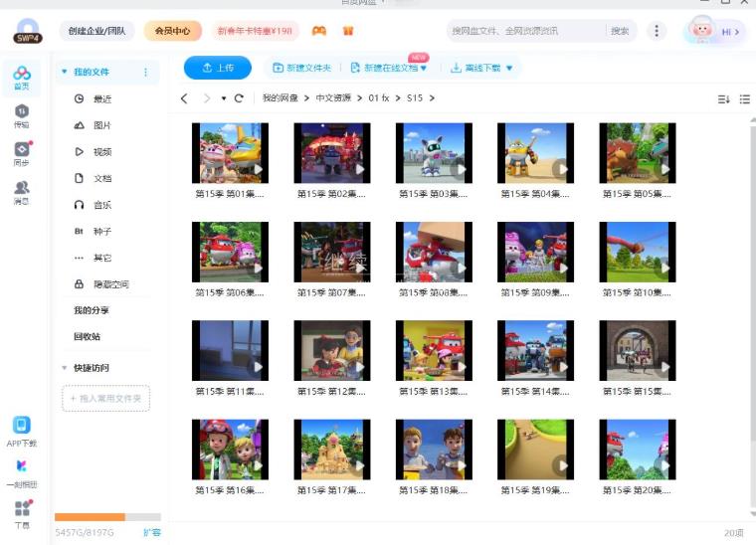The width and height of the screenshot is (756, 545).
Task: Switch to list view icon
Action: click(x=744, y=99)
